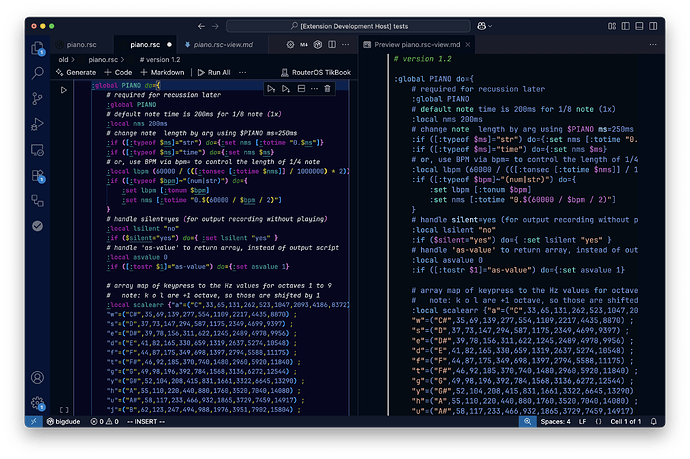The image size is (690, 459).
Task: Navigate back with the left arrow
Action: (201, 26)
